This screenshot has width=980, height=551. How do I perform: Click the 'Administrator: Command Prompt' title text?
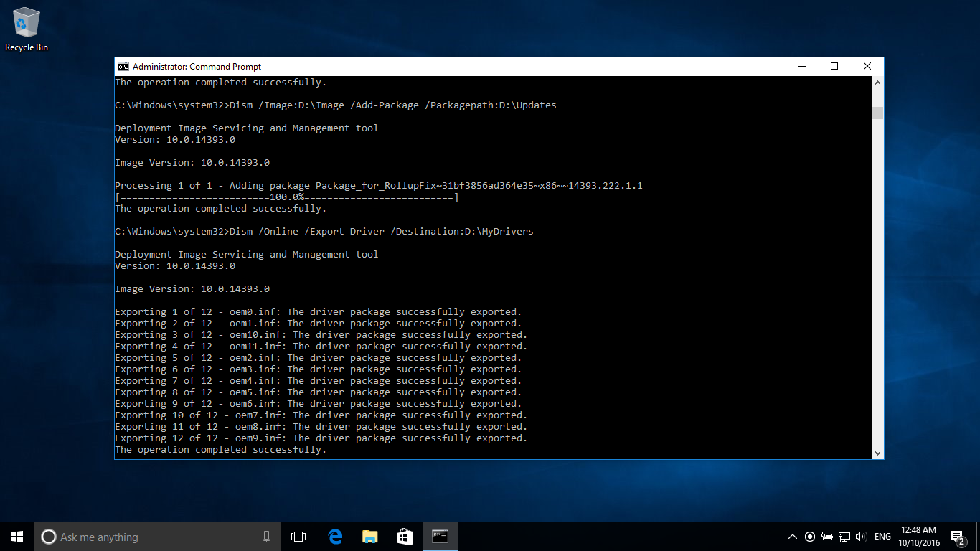tap(197, 67)
